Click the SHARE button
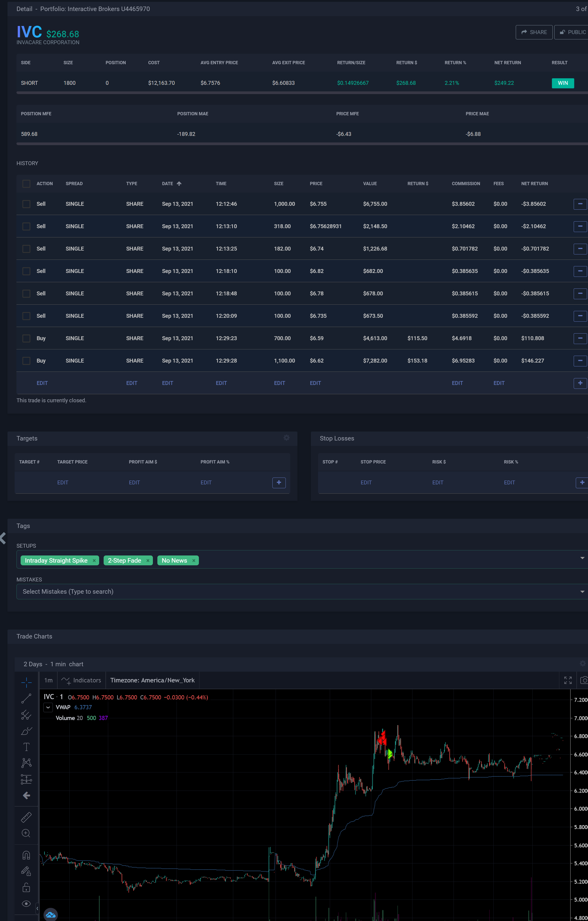Image resolution: width=588 pixels, height=921 pixels. (534, 32)
